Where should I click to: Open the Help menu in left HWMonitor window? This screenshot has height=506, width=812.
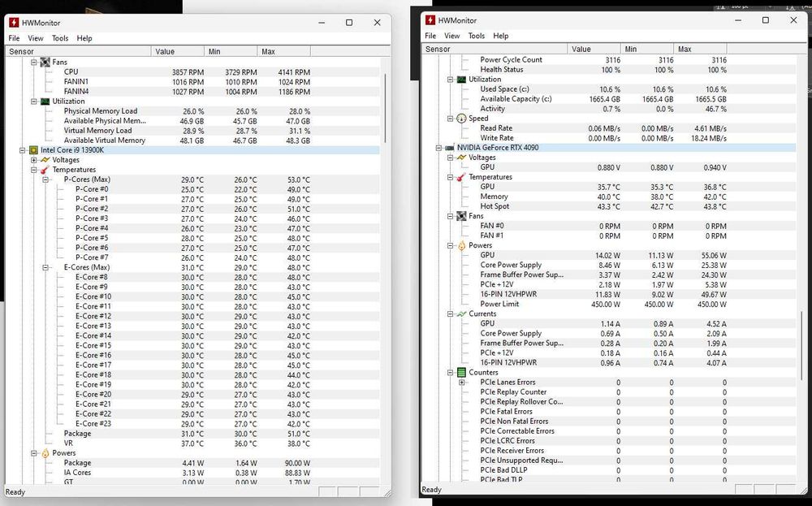tap(84, 38)
